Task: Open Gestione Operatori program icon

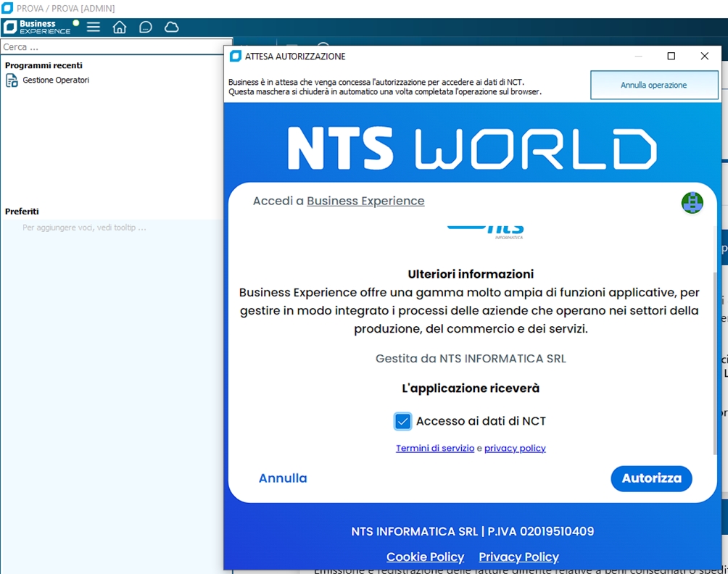Action: coord(12,80)
